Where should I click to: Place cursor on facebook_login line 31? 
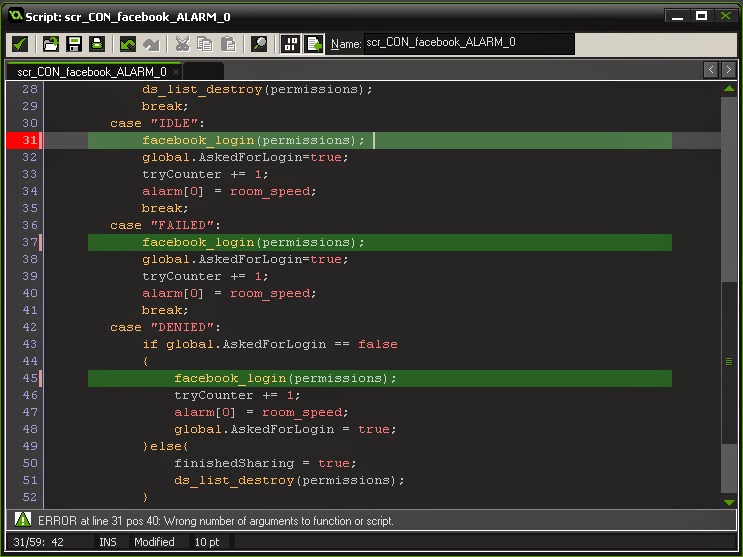(x=254, y=140)
